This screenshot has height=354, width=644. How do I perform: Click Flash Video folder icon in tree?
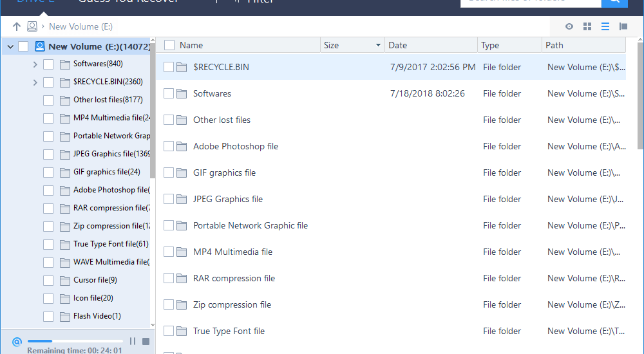click(65, 317)
